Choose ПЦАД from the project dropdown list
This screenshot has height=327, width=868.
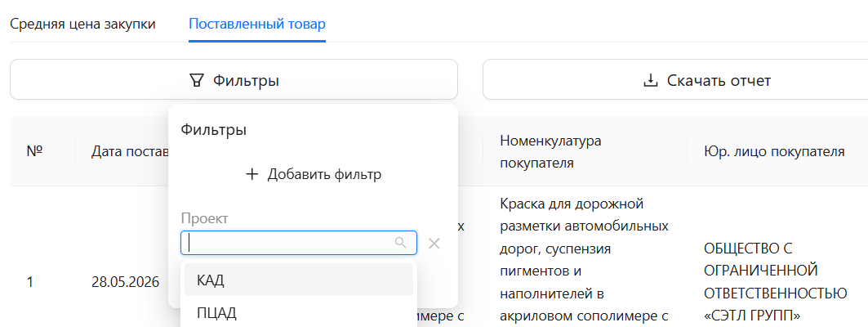coord(299,313)
